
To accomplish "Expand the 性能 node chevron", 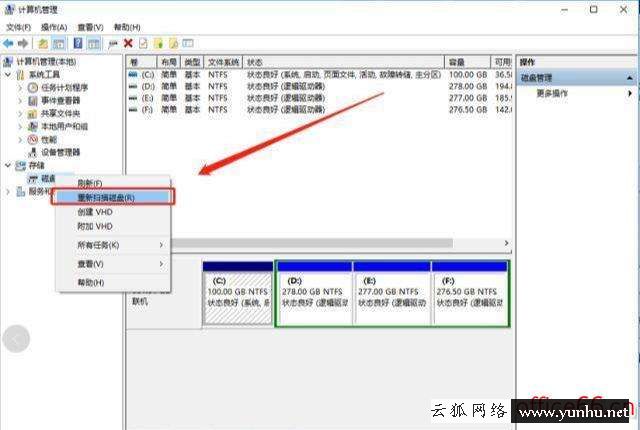I will (x=20, y=140).
